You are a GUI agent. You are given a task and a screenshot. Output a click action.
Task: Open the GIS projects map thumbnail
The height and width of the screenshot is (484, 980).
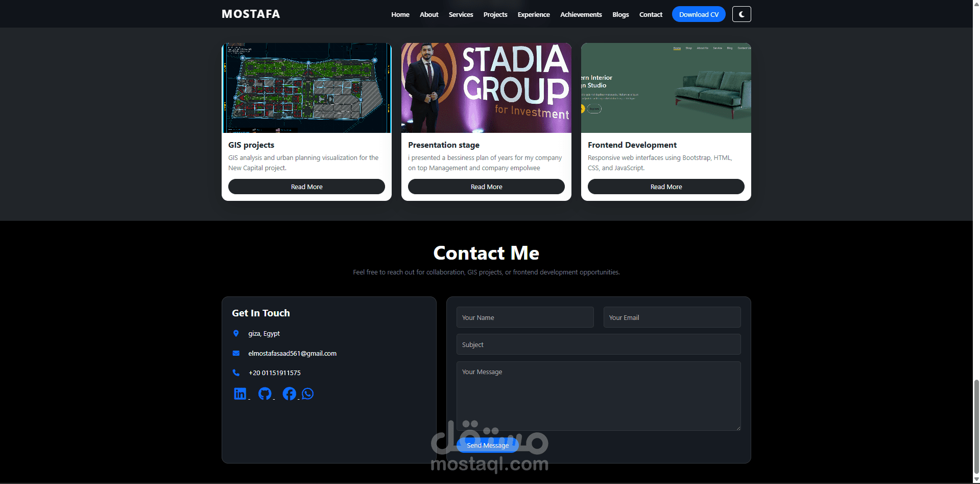(306, 88)
